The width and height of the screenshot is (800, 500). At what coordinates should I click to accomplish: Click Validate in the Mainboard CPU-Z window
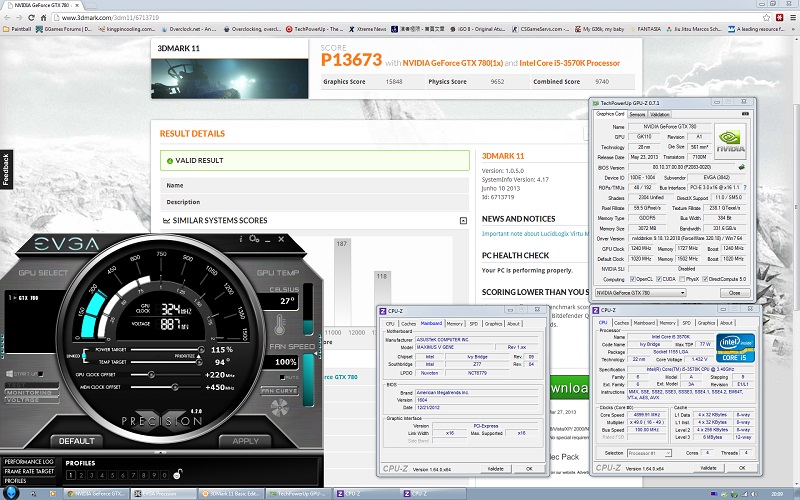[495, 468]
